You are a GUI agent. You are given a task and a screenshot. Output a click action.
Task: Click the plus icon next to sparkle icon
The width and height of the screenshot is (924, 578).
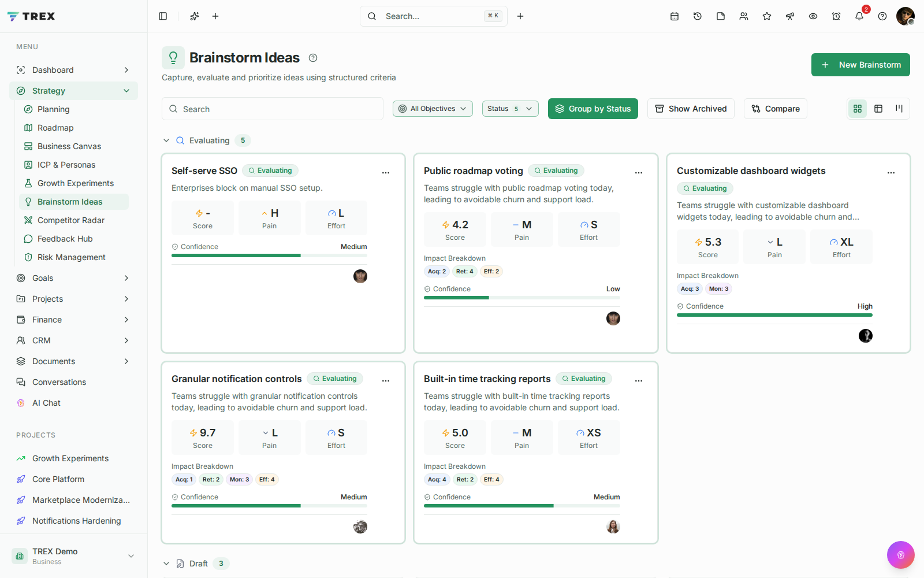(x=215, y=16)
